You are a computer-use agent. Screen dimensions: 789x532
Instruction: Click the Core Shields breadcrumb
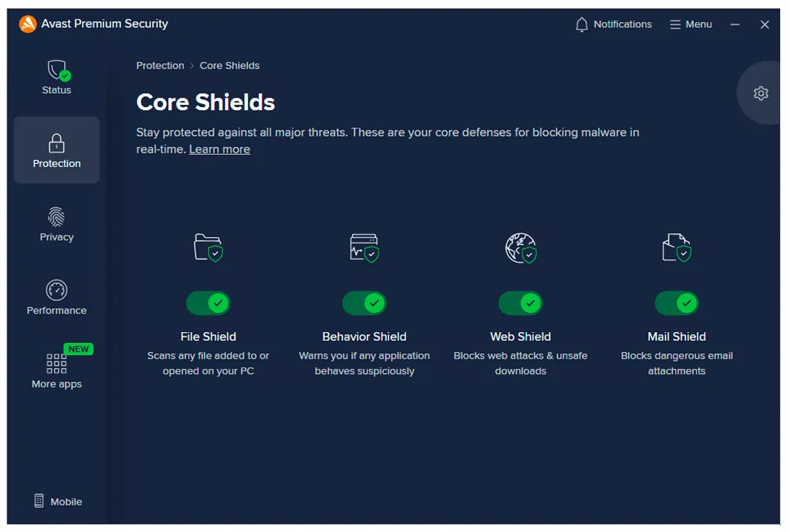pyautogui.click(x=230, y=66)
